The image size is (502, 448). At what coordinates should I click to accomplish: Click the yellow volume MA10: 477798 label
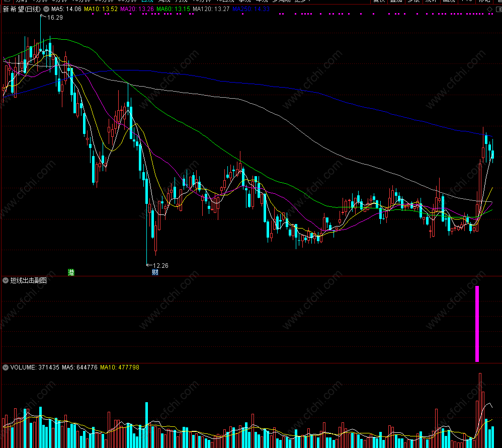120,367
